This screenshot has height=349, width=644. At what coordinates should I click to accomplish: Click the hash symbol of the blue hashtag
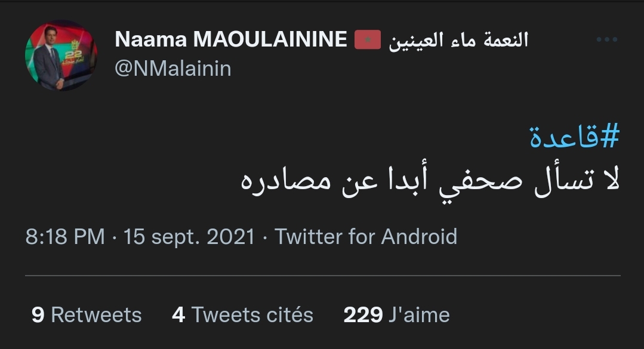(x=609, y=138)
